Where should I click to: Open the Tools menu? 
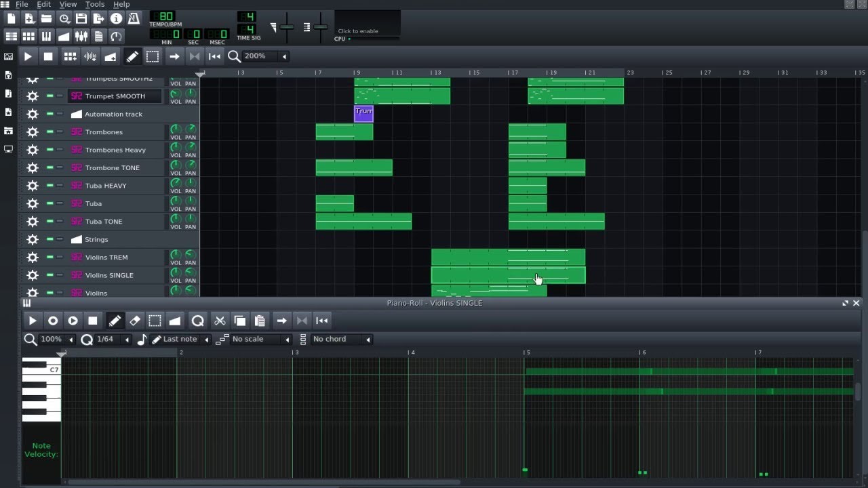(95, 4)
